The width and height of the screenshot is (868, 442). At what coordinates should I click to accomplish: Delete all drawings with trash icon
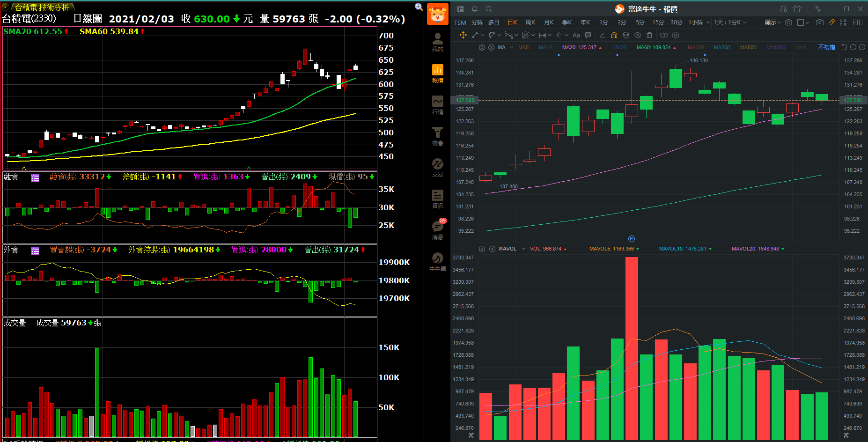(x=649, y=35)
